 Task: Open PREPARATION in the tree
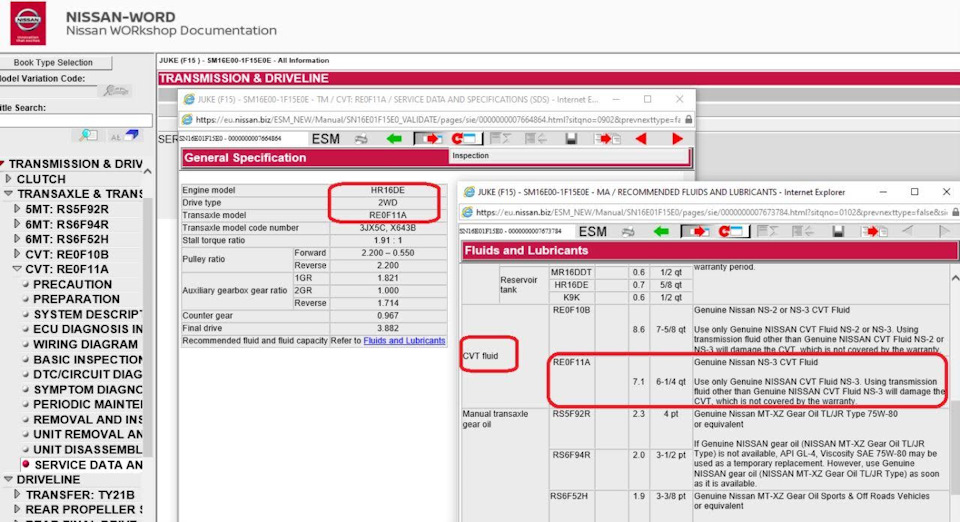77,299
